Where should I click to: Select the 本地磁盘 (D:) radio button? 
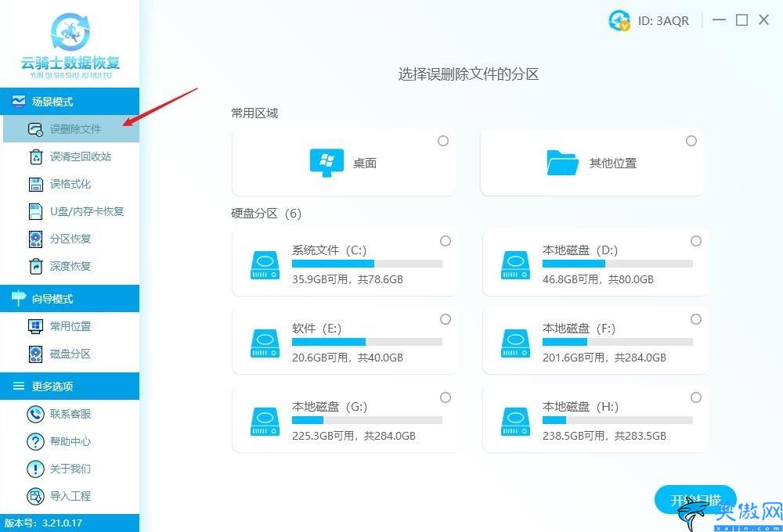(696, 241)
